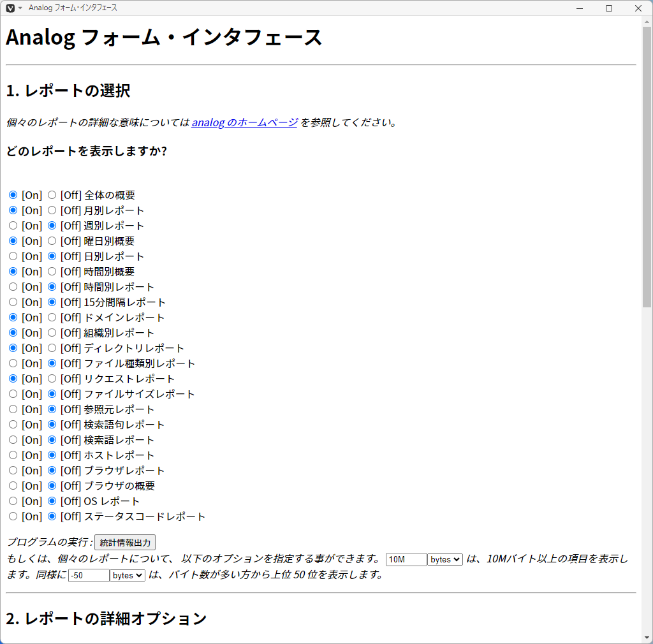Click the プログラムの実行 label text
Image resolution: width=653 pixels, height=644 pixels.
pyautogui.click(x=50, y=542)
